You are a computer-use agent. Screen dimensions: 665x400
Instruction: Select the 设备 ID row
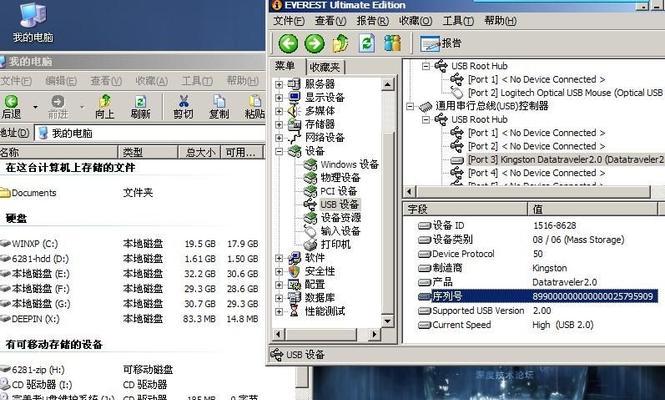(497, 226)
